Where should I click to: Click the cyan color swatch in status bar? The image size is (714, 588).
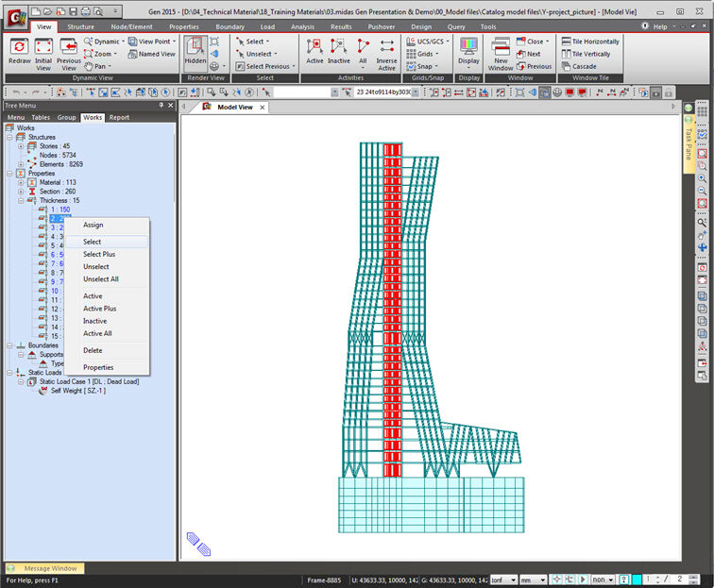637,579
